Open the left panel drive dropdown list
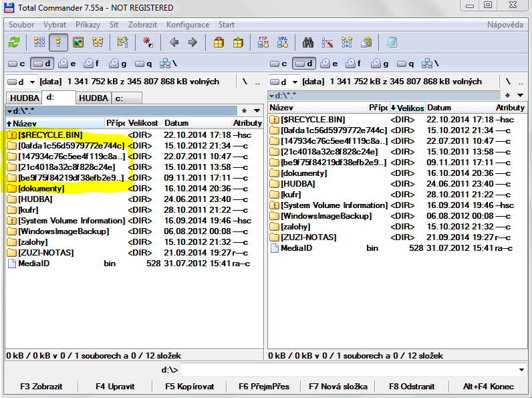This screenshot has width=532, height=398. pos(21,82)
